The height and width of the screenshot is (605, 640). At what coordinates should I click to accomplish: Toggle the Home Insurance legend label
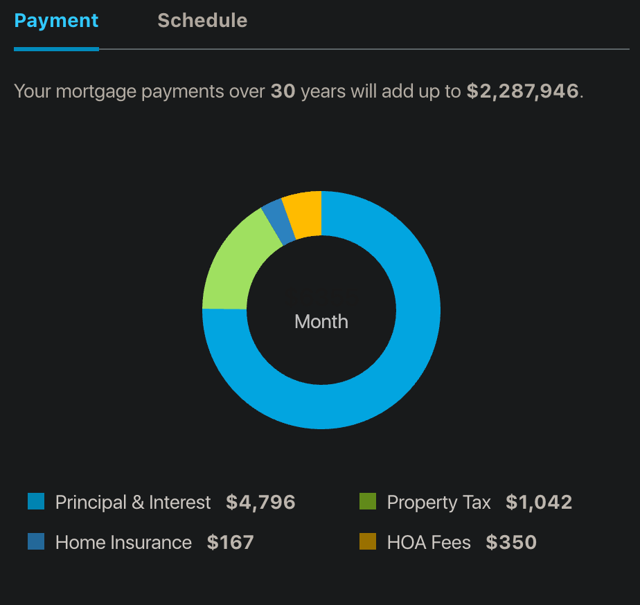(x=123, y=542)
